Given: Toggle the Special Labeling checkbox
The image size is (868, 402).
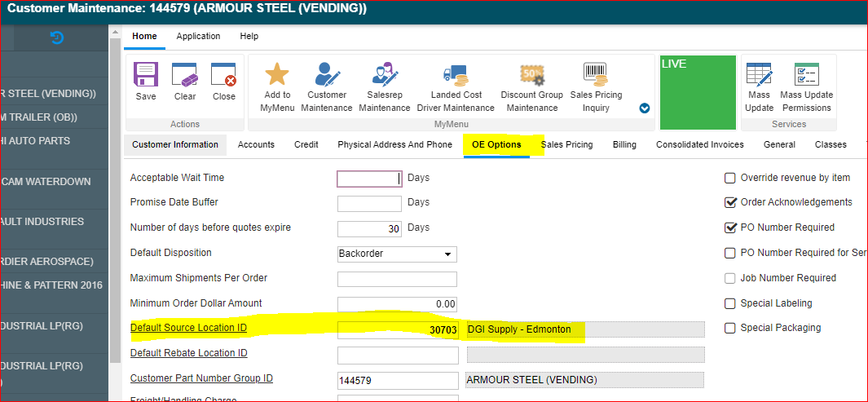Looking at the screenshot, I should 730,303.
